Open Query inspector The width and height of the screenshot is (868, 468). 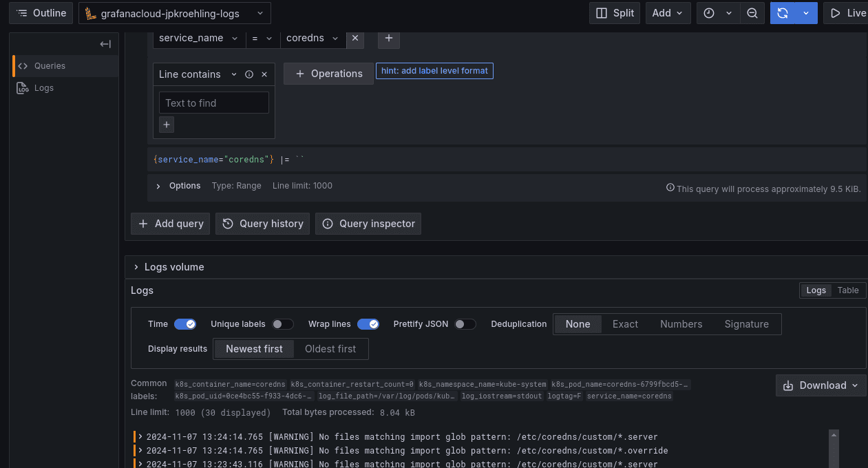click(x=368, y=223)
